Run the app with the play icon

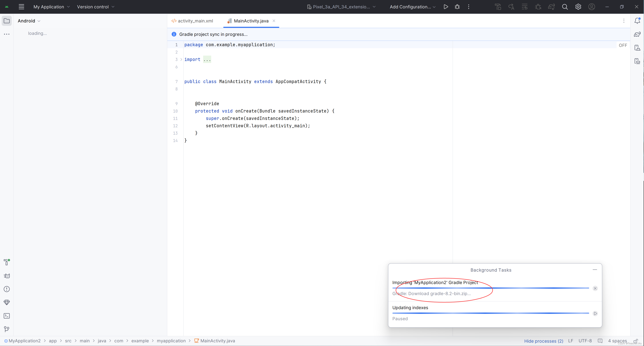coord(446,7)
